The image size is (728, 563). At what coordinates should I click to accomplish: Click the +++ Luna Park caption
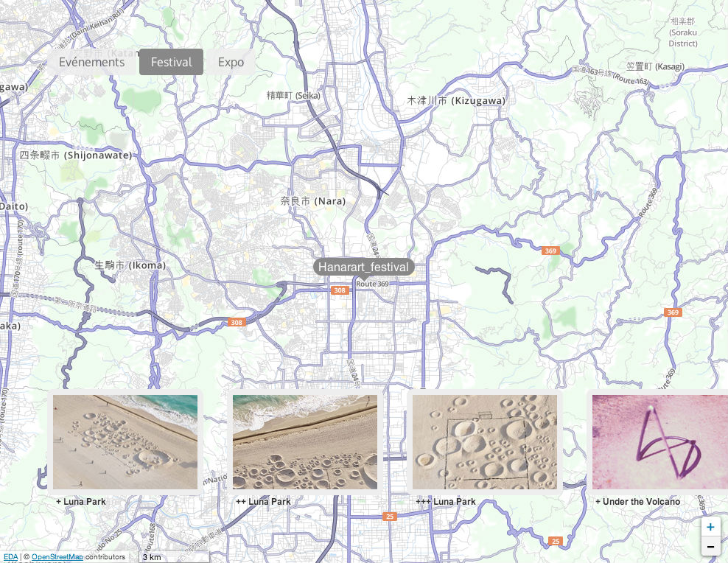point(446,502)
